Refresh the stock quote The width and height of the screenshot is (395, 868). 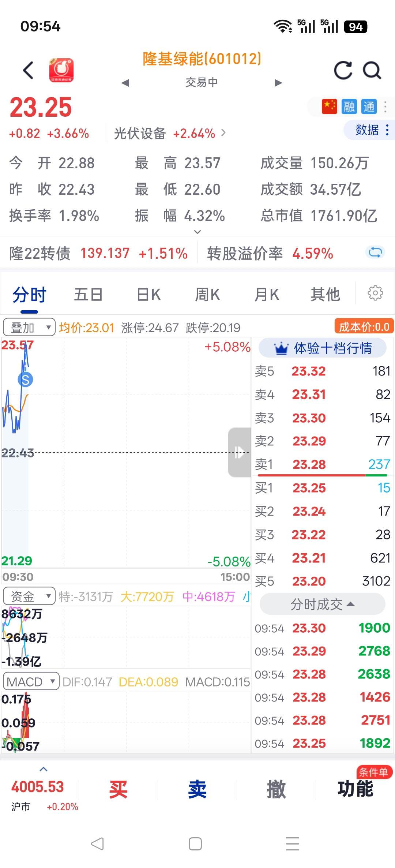(x=343, y=70)
